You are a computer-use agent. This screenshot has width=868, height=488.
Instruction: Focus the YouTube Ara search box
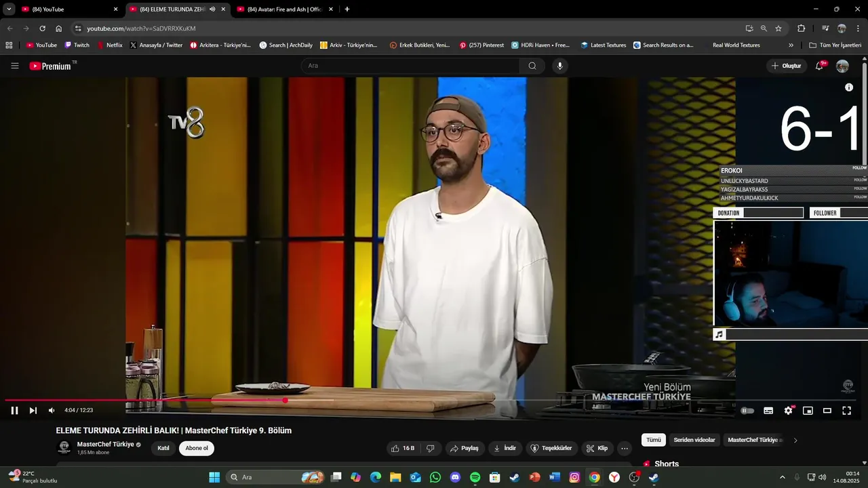point(410,66)
